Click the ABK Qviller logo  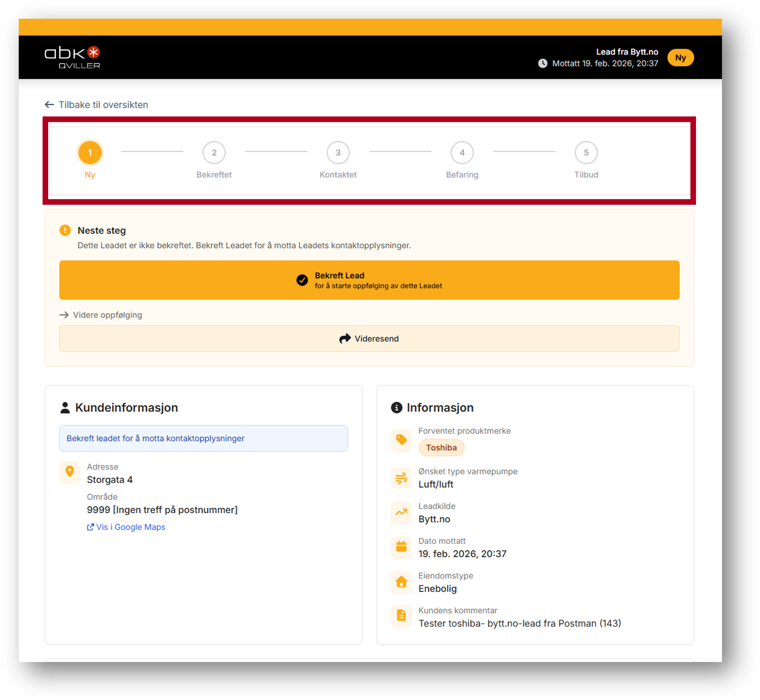tap(72, 57)
